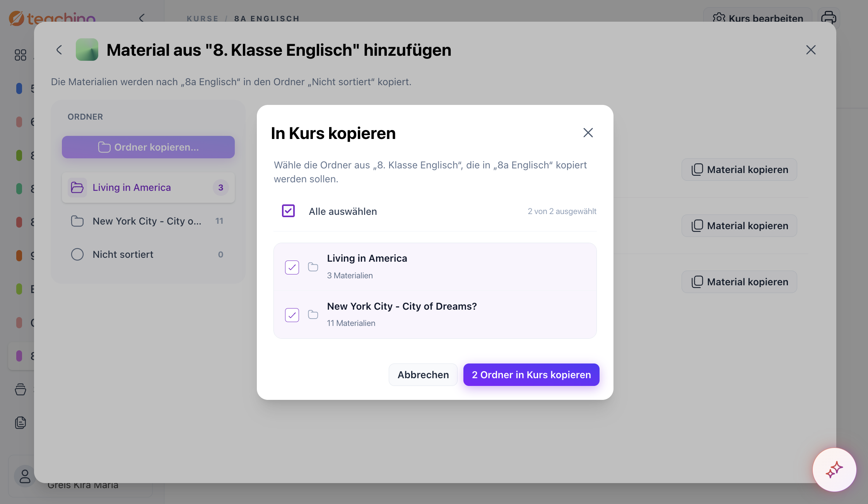Viewport: 868px width, 504px height.
Task: Click the second Material kopieren button
Action: 739,226
